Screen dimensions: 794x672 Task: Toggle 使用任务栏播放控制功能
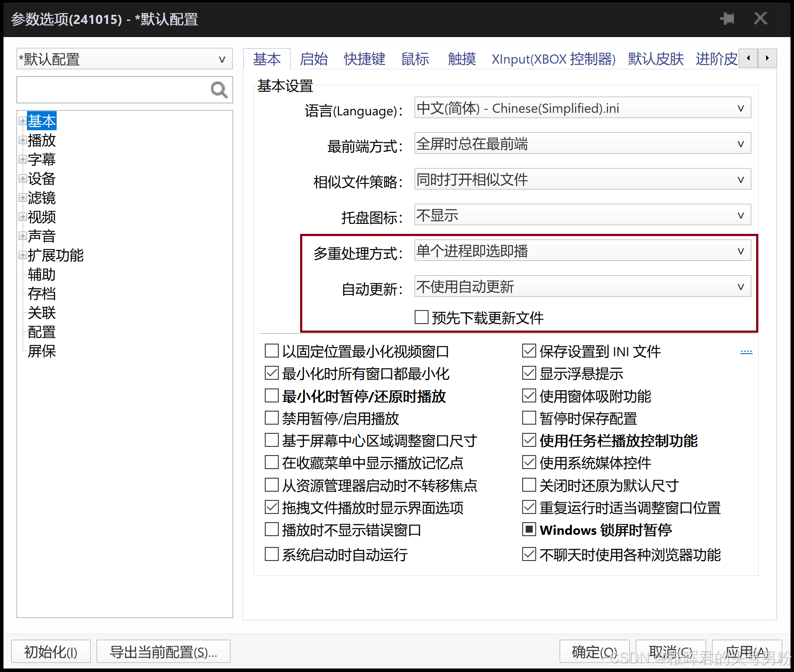tap(529, 440)
